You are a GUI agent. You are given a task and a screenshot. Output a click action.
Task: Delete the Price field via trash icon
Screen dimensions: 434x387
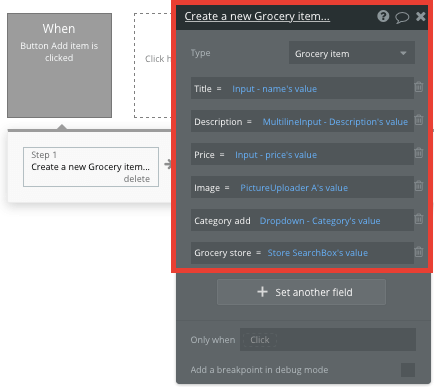pos(419,153)
